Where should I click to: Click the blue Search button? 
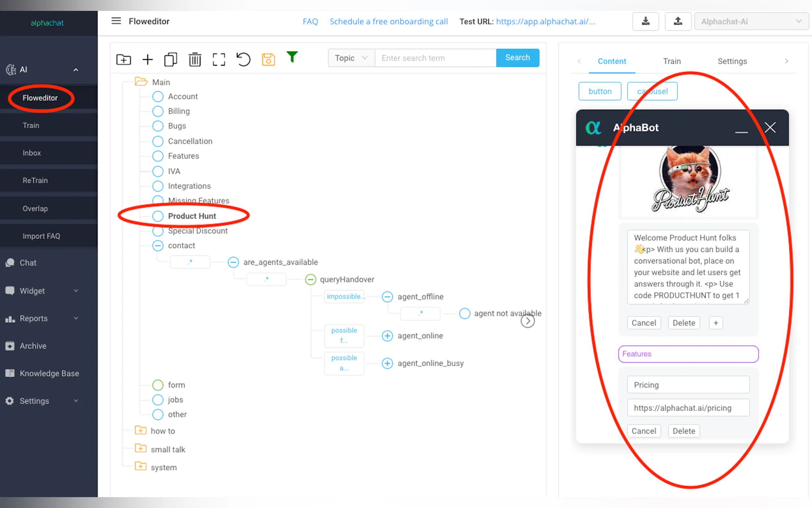pos(517,58)
